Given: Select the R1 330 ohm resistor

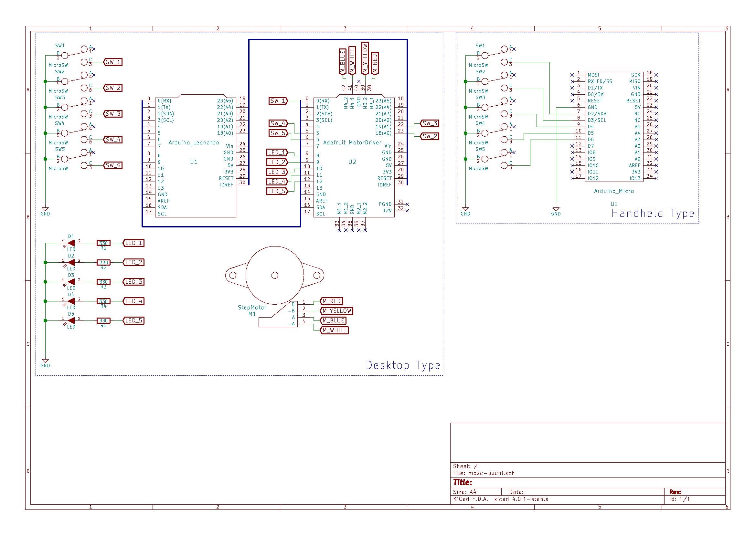Looking at the screenshot, I should tap(103, 243).
